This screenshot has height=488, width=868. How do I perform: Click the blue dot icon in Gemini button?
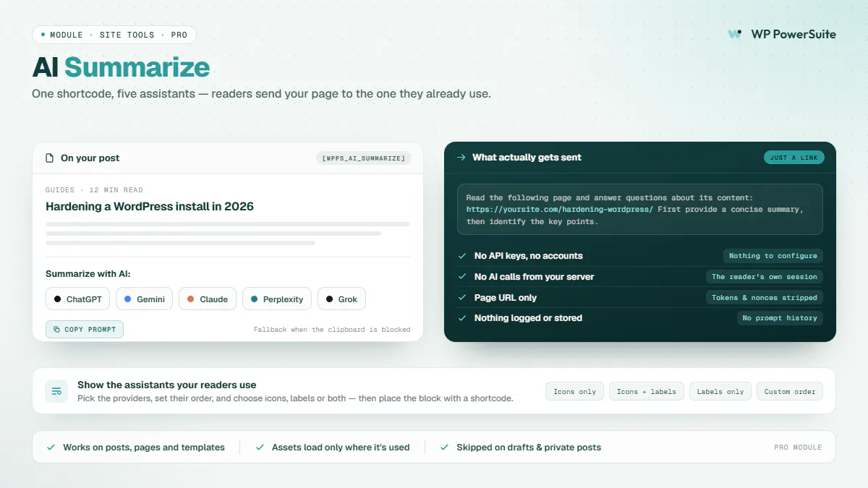click(x=128, y=299)
